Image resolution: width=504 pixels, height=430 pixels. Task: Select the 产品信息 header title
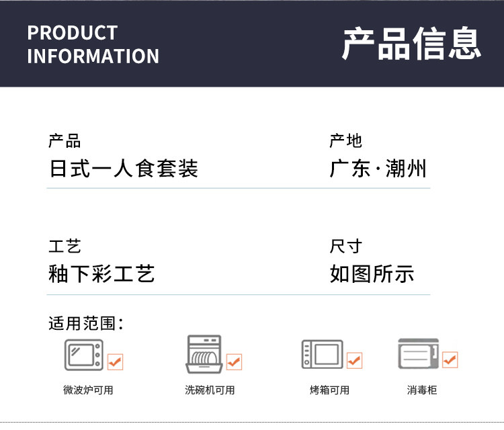(411, 44)
